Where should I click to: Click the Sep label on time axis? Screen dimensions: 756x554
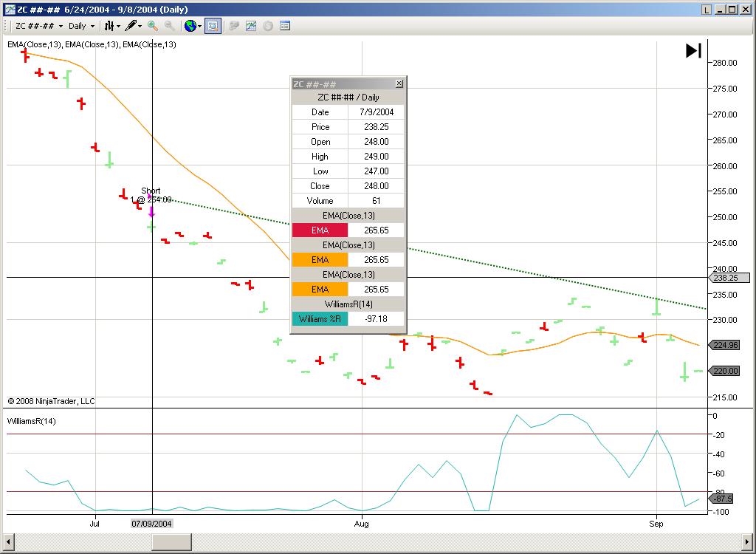[x=656, y=524]
